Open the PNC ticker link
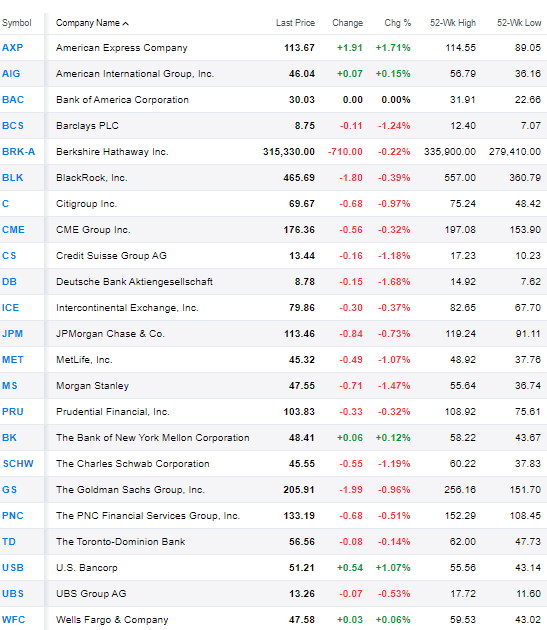Screen dimensions: 547x630 (13, 515)
